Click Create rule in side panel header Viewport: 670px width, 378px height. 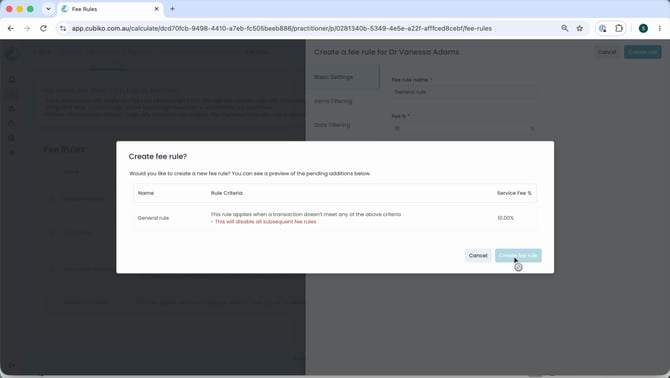[642, 52]
